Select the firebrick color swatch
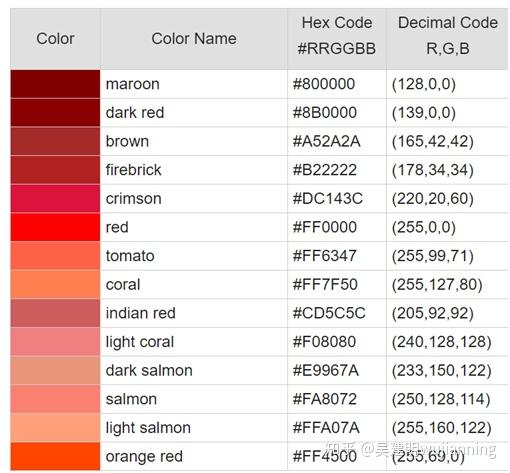510x473 pixels. [x=55, y=170]
